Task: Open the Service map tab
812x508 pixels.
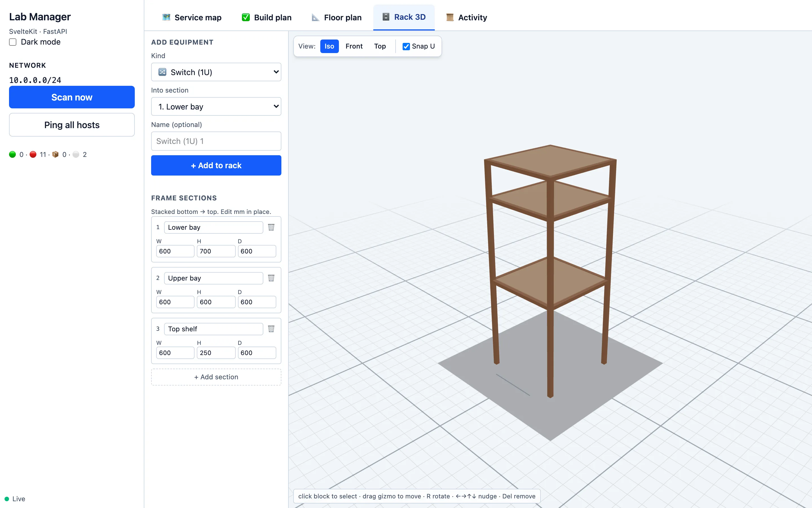Action: 192,17
